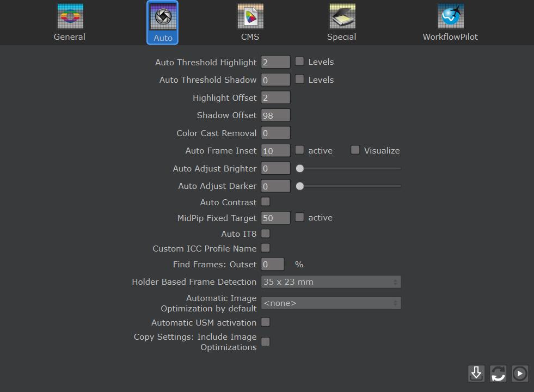Screen dimensions: 534x392
Task: Click the save settings down-arrow icon
Action: 476,373
